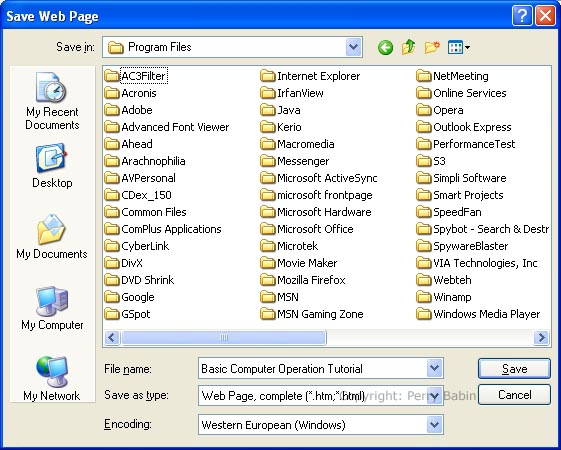The width and height of the screenshot is (561, 450).
Task: Open the Encoding dropdown list
Action: (x=434, y=425)
